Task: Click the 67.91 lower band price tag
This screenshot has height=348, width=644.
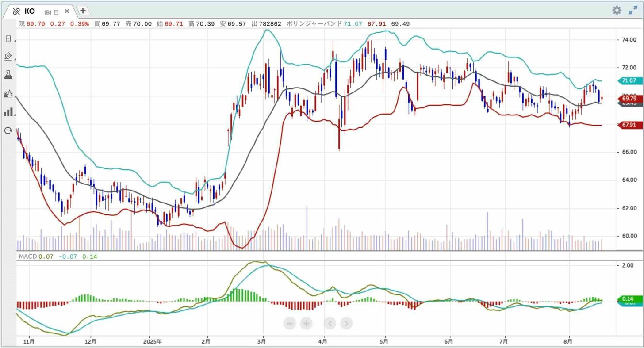Action: 629,125
